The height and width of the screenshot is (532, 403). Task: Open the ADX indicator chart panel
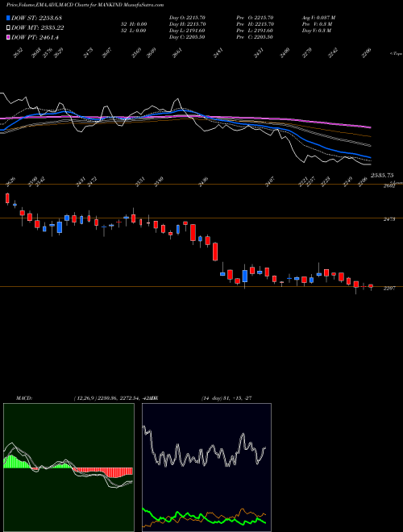click(206, 468)
